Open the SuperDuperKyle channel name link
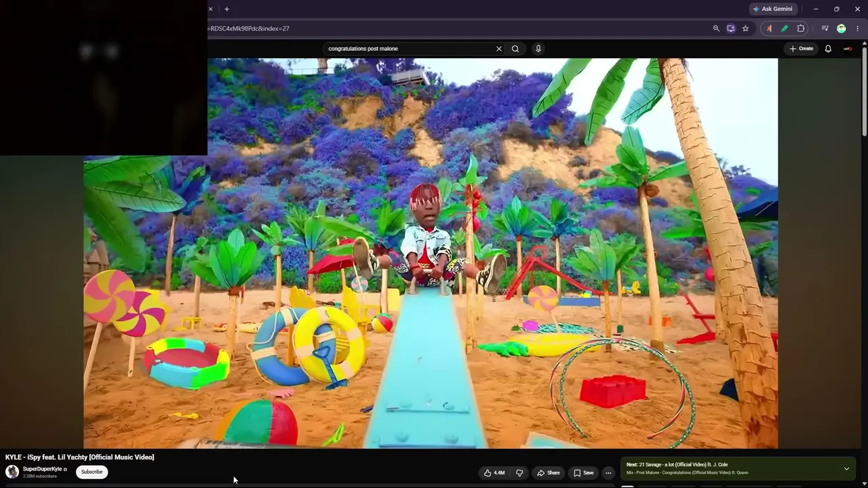The image size is (868, 488). tap(43, 469)
